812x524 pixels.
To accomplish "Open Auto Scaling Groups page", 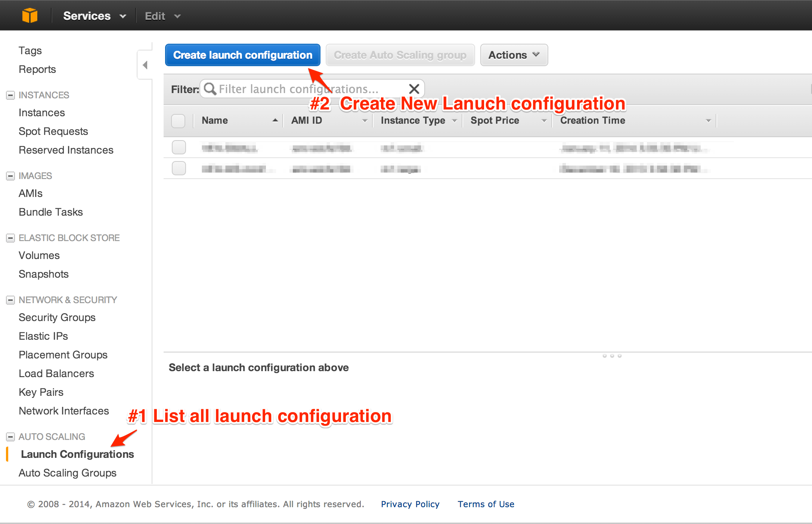I will click(68, 473).
